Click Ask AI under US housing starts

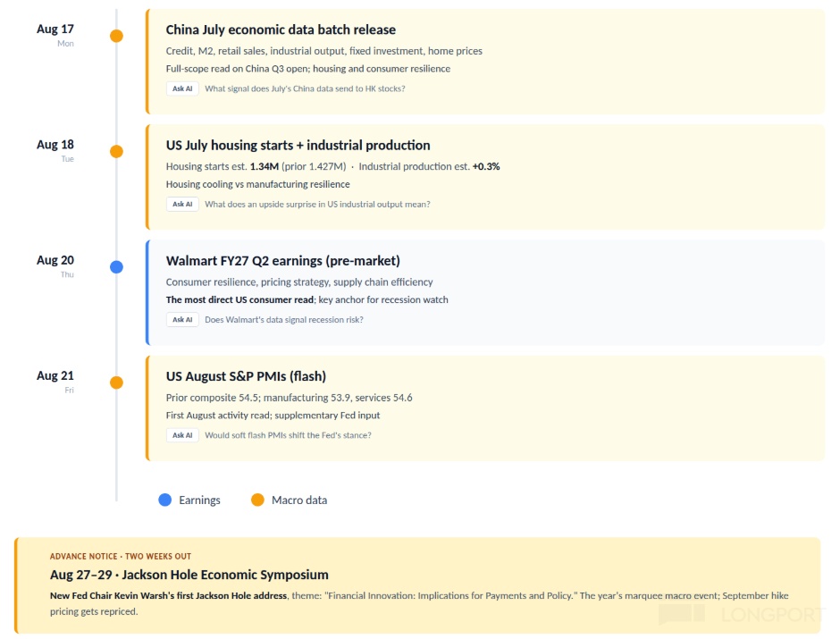tap(182, 204)
